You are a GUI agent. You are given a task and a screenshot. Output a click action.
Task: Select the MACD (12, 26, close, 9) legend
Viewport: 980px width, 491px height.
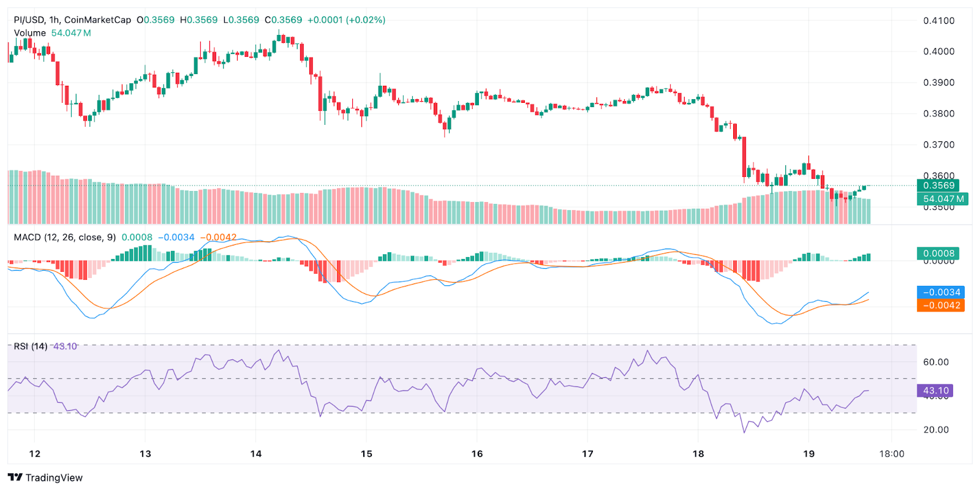[x=64, y=237]
